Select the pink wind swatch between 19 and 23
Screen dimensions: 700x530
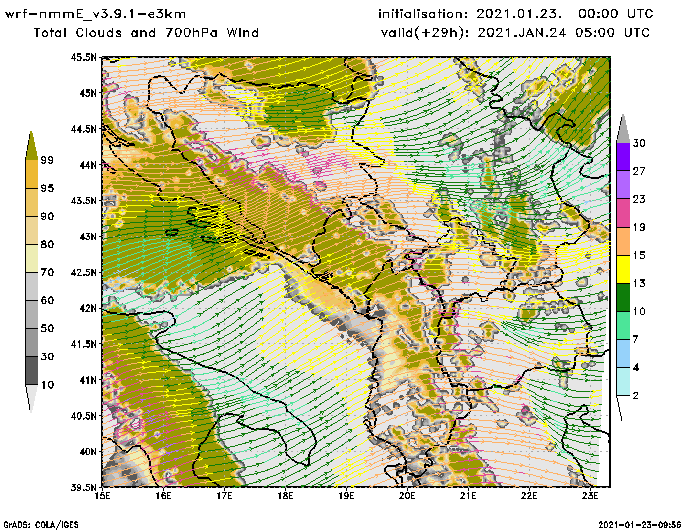click(623, 213)
